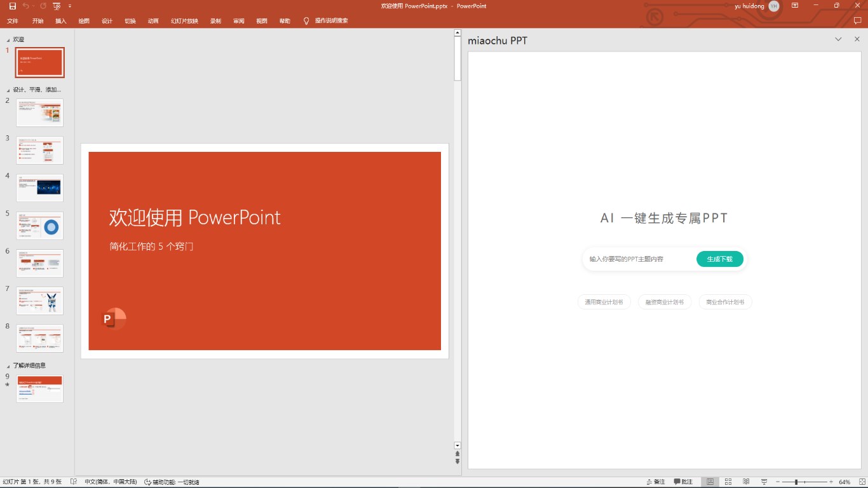
Task: Collapse the 设计、平滑、添加 section
Action: pos(8,90)
